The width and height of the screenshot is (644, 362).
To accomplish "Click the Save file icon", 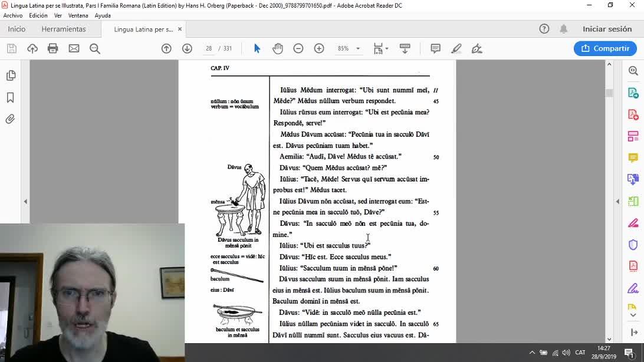I will 12,48.
